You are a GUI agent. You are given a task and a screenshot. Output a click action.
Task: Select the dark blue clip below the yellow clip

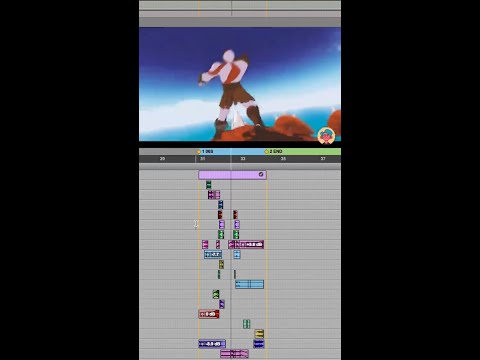[x=259, y=344]
